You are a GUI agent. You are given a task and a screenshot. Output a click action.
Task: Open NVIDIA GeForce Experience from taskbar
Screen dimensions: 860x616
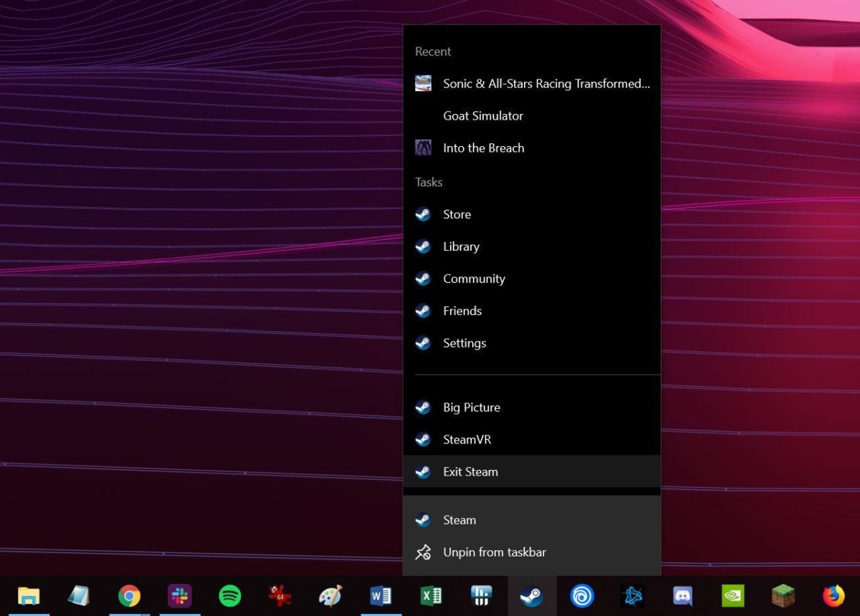pyautogui.click(x=733, y=596)
